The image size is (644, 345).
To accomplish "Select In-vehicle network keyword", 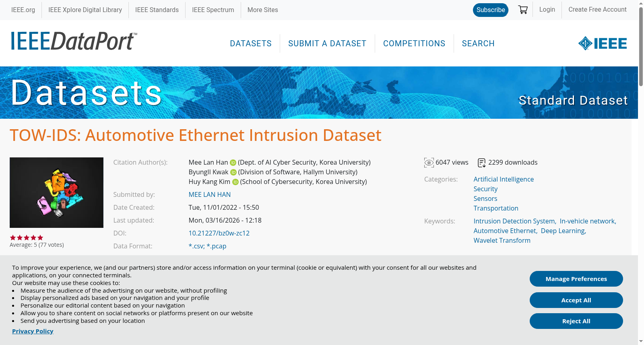I will (x=587, y=221).
